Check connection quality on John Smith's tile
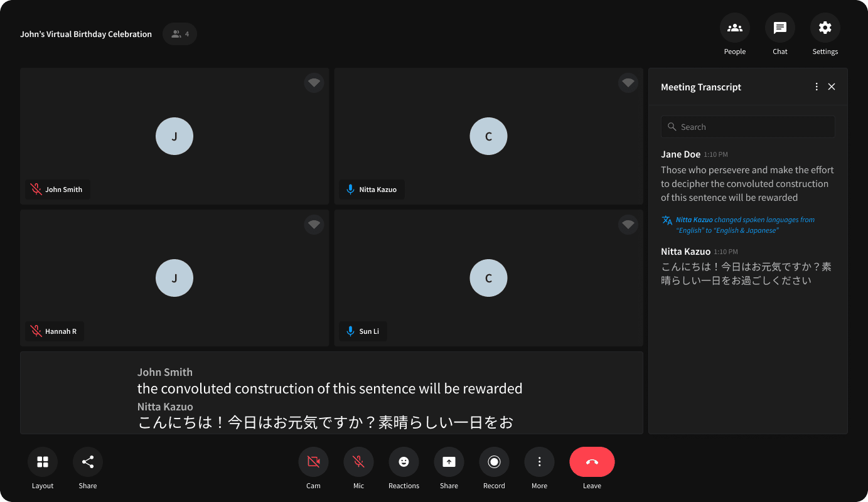 tap(314, 82)
